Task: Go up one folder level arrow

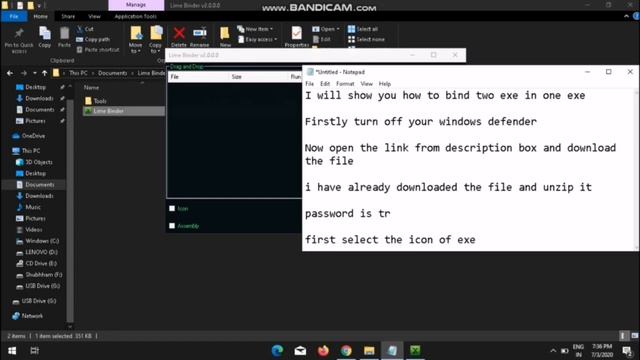Action: click(44, 73)
